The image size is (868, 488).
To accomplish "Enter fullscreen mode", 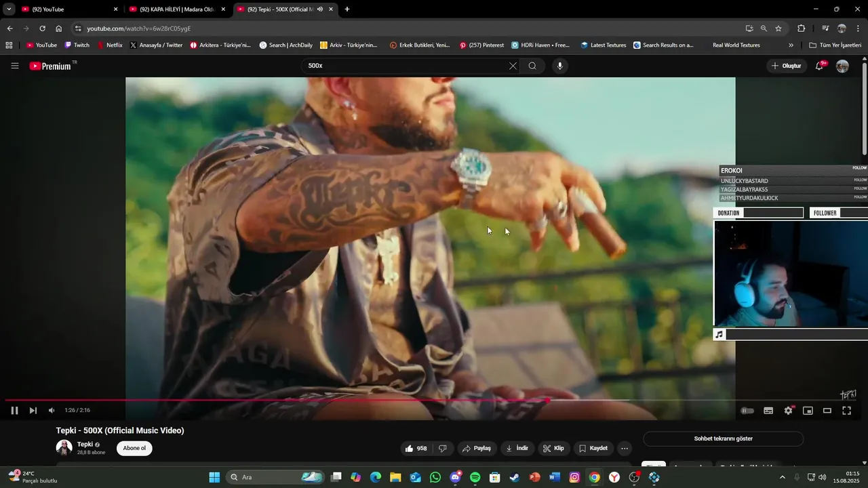I will 847,410.
